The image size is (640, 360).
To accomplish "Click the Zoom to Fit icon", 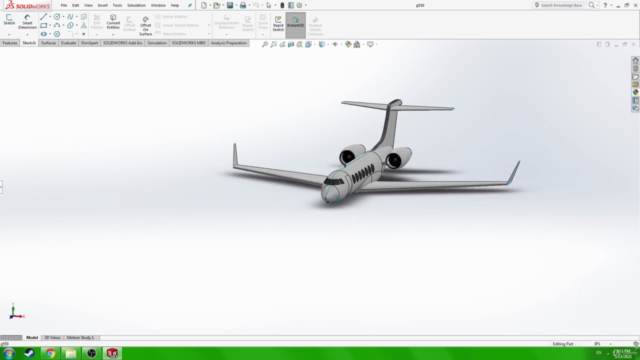I will [265, 44].
